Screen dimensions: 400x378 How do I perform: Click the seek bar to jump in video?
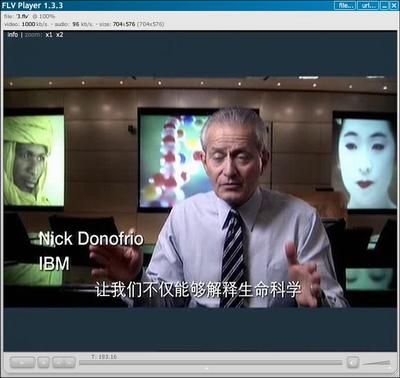211,363
